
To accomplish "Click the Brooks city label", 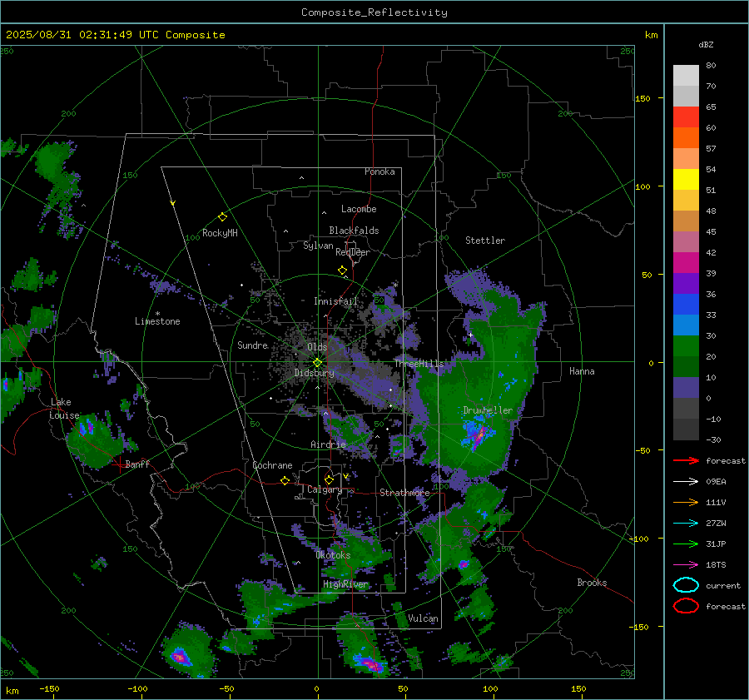I will click(592, 583).
